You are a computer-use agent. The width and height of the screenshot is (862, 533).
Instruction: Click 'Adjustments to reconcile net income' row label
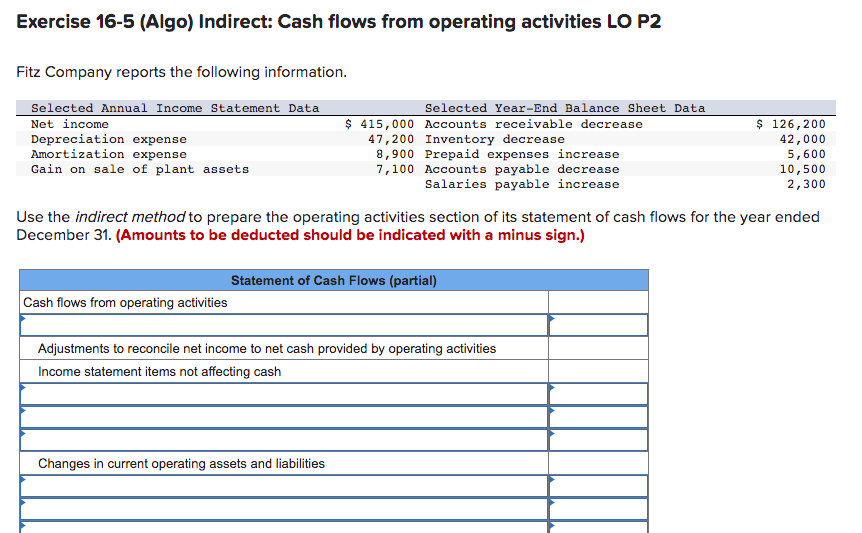coord(267,349)
